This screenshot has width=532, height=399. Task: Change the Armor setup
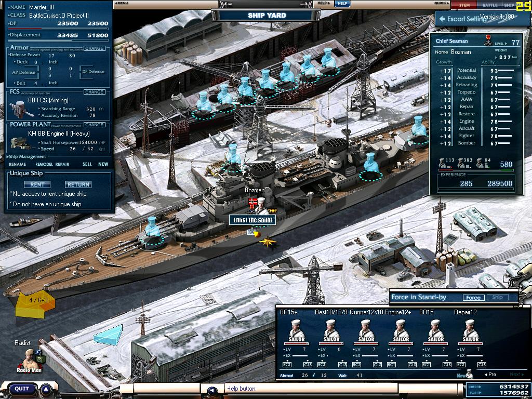95,48
